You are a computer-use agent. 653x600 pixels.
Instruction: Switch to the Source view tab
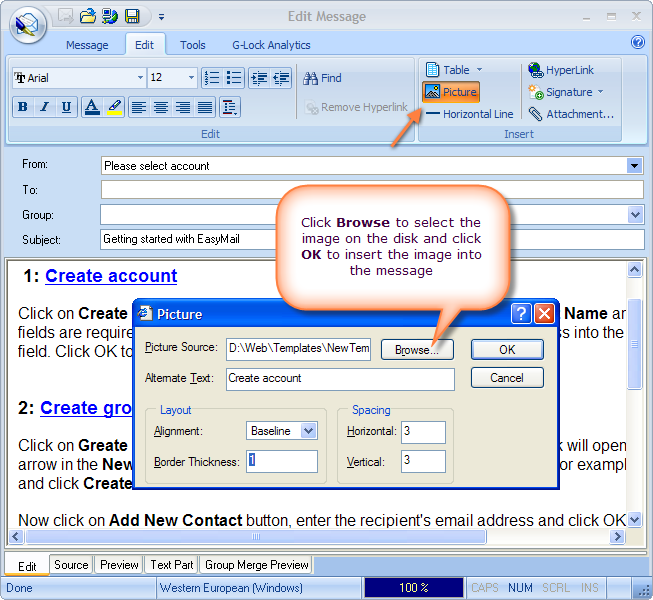(x=71, y=565)
